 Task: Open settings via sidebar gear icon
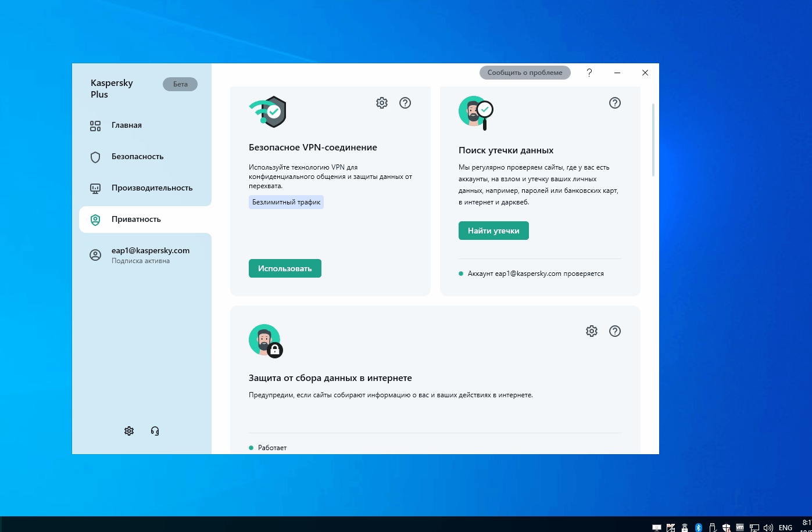(x=129, y=431)
